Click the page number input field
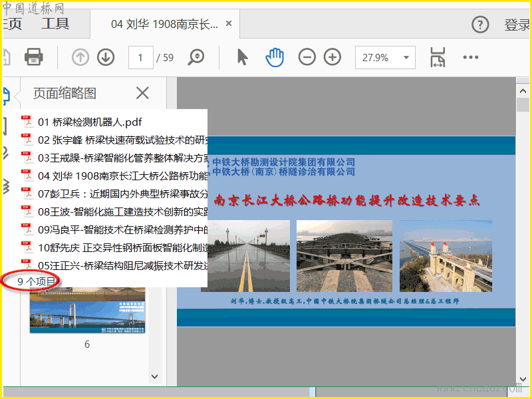Screen dimensions: 532x399 (x=140, y=57)
